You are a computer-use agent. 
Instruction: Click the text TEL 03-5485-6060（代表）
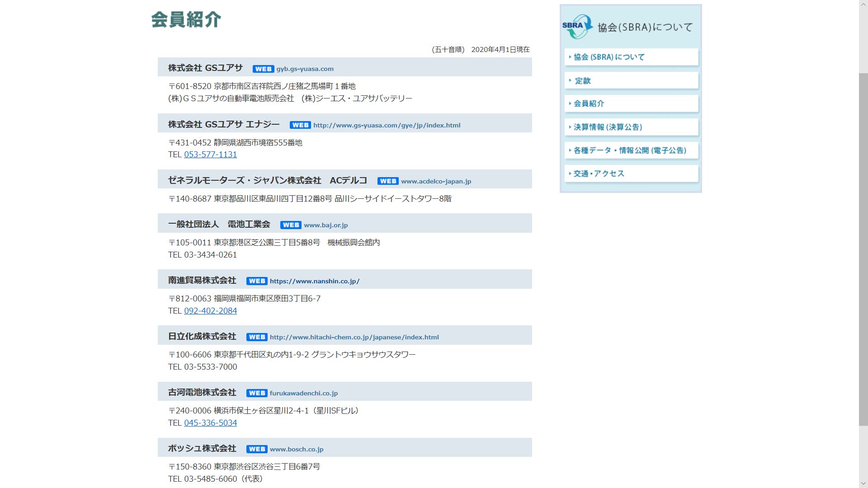216,479
